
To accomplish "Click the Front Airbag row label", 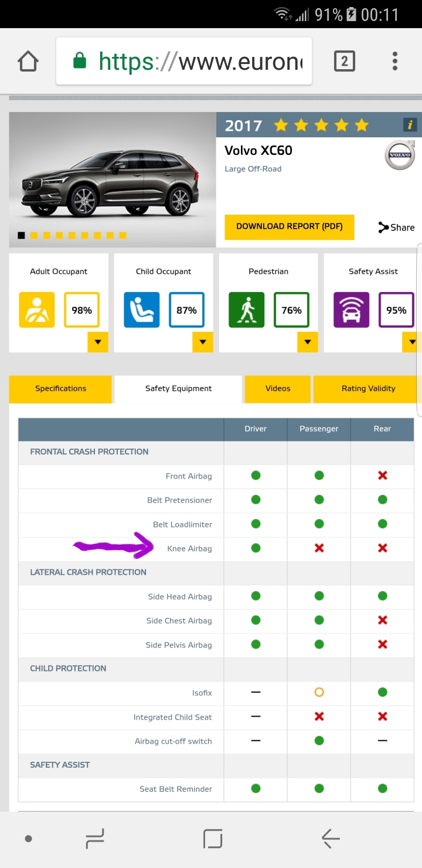I will (189, 476).
